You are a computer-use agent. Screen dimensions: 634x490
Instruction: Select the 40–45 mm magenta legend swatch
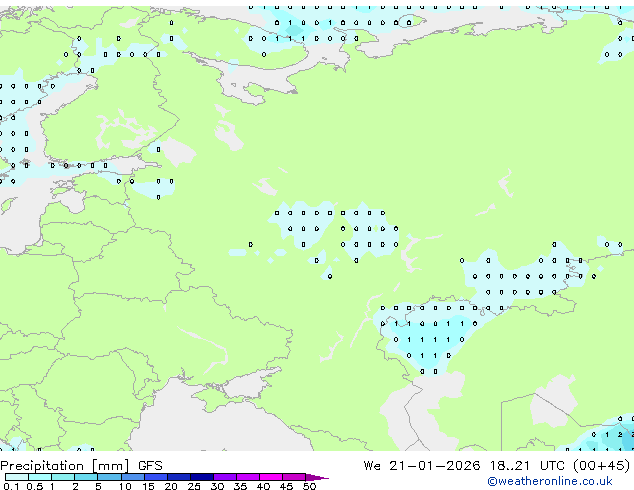click(271, 477)
